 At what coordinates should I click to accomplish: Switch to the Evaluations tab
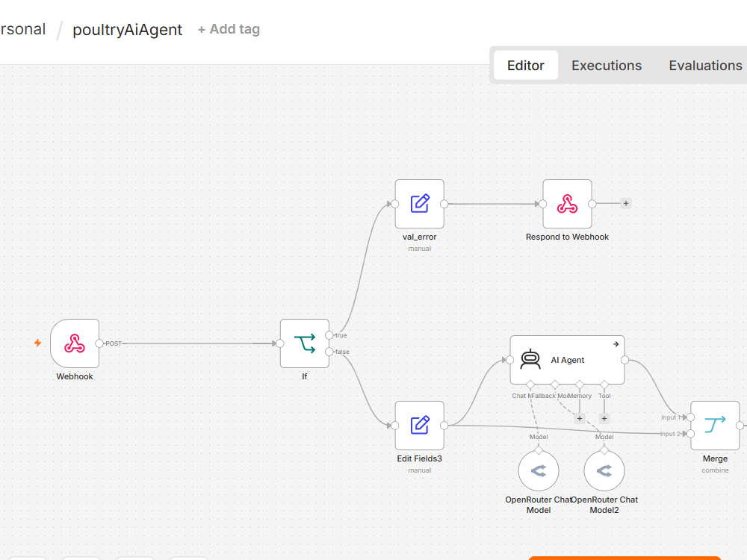click(x=705, y=65)
